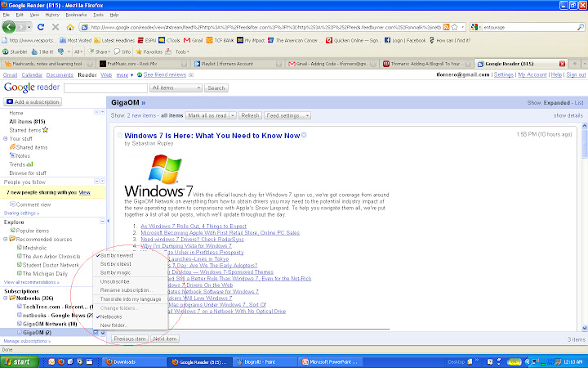Screen dimensions: 588x368
Task: Open the Bookmarks menu
Action: click(x=76, y=15)
